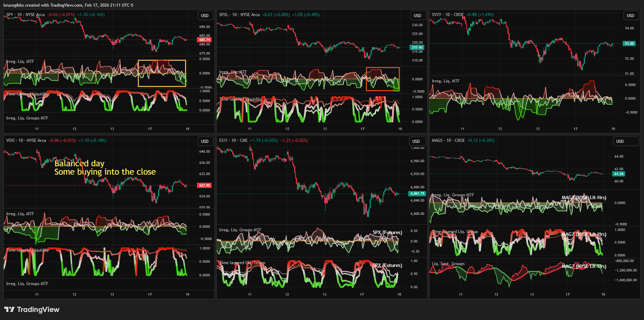Click the SPXL symbol title
Image resolution: width=644 pixels, height=320 pixels.
[224, 15]
